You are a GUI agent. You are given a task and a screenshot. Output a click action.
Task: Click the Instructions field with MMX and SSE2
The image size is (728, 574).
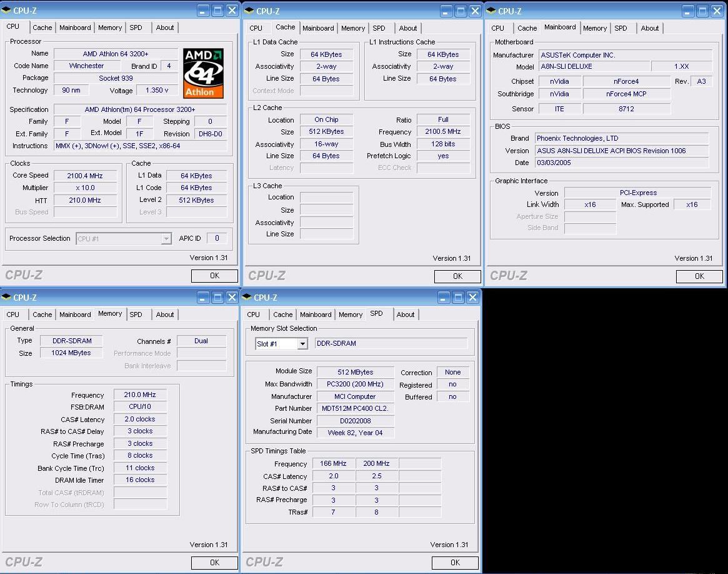140,146
